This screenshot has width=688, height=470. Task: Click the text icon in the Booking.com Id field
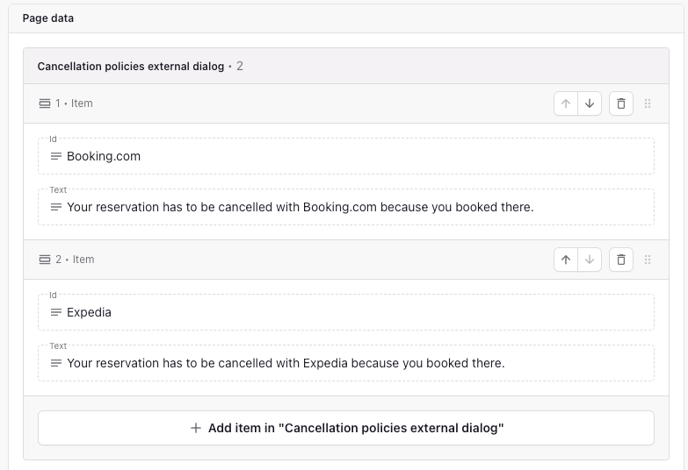pos(56,156)
